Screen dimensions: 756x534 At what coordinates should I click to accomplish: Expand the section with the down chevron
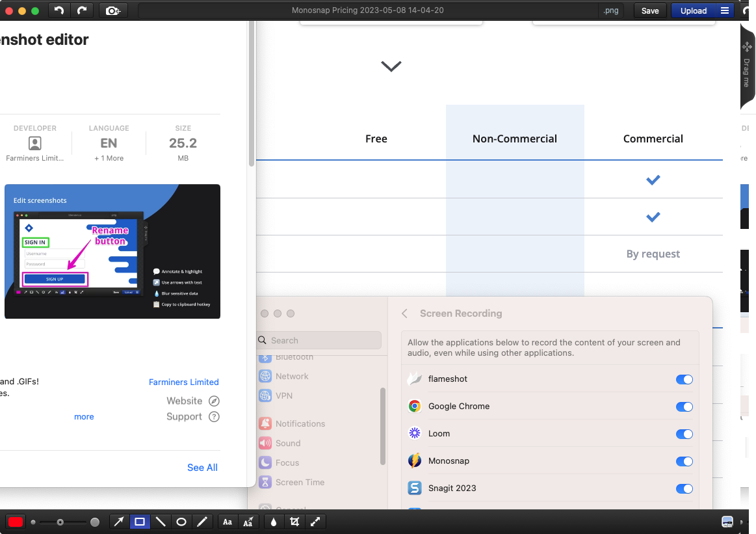pos(391,66)
